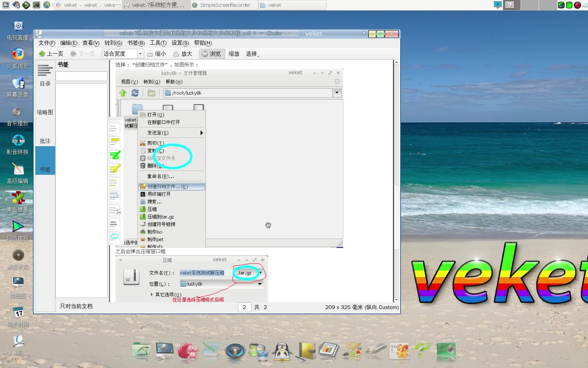This screenshot has width=588, height=368.
Task: Open 桌面状态 desktop status icon
Action: [18, 259]
